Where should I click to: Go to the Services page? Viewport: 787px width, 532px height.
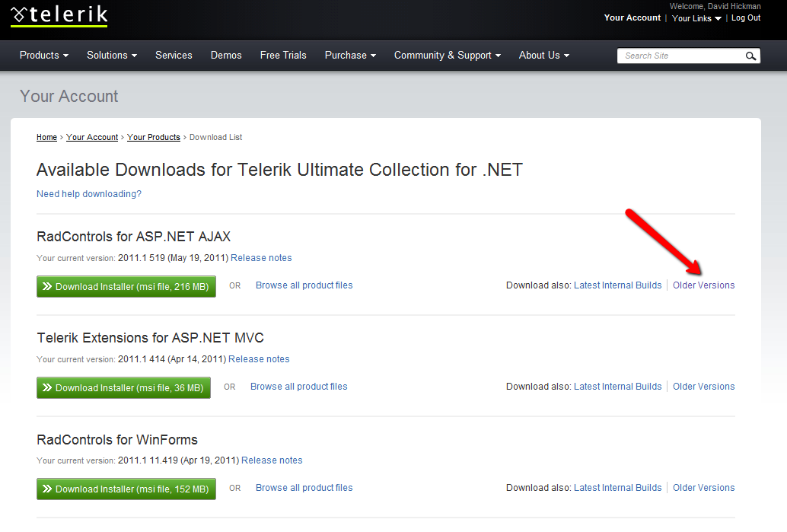[x=174, y=56]
